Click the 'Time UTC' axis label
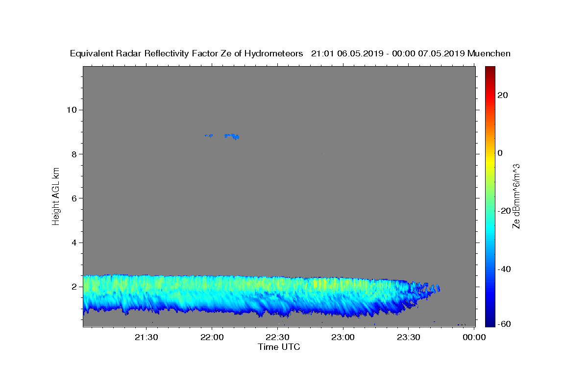Image resolution: width=588 pixels, height=392 pixels. [x=279, y=347]
